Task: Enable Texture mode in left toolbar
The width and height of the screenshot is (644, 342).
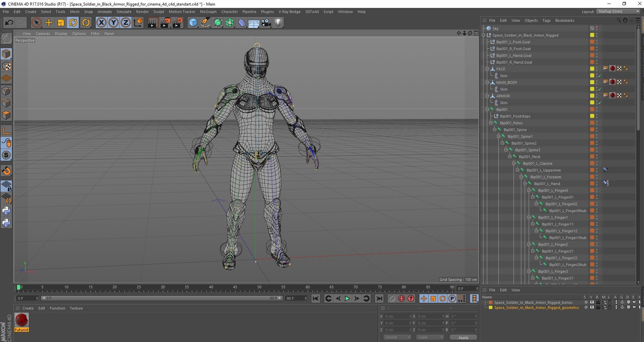Action: coord(6,66)
